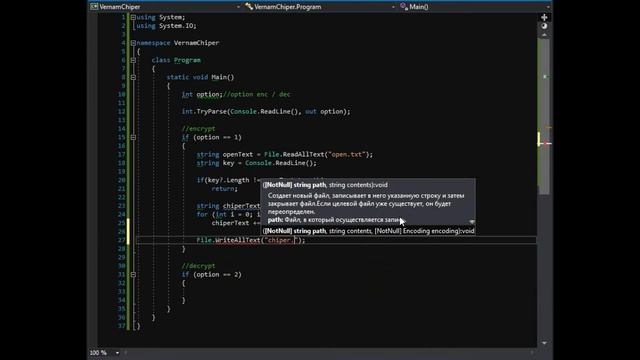Open the VernamChiper.Program type dropdown

[x=393, y=7]
